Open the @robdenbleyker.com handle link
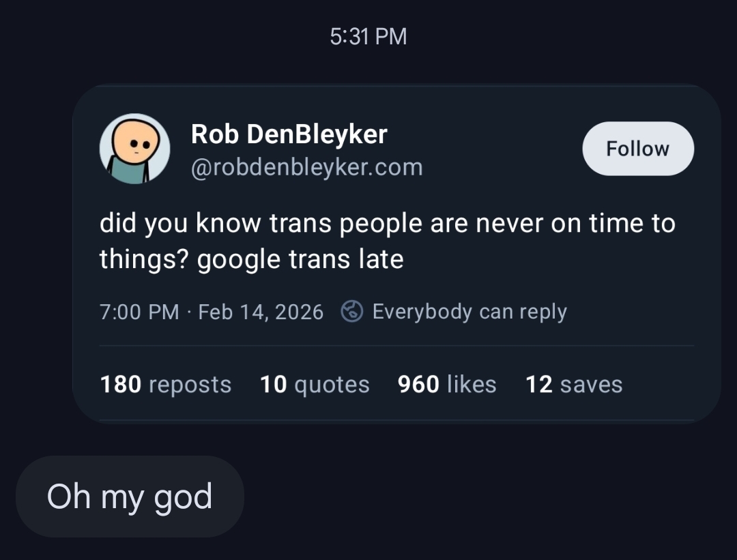Viewport: 737px width, 560px height. [x=306, y=166]
